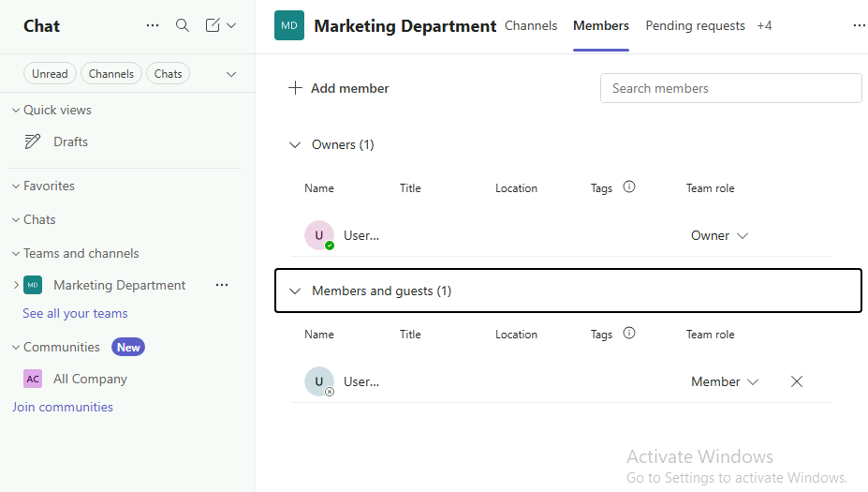The height and width of the screenshot is (492, 868).
Task: Click the search magnifier icon
Action: pyautogui.click(x=183, y=25)
